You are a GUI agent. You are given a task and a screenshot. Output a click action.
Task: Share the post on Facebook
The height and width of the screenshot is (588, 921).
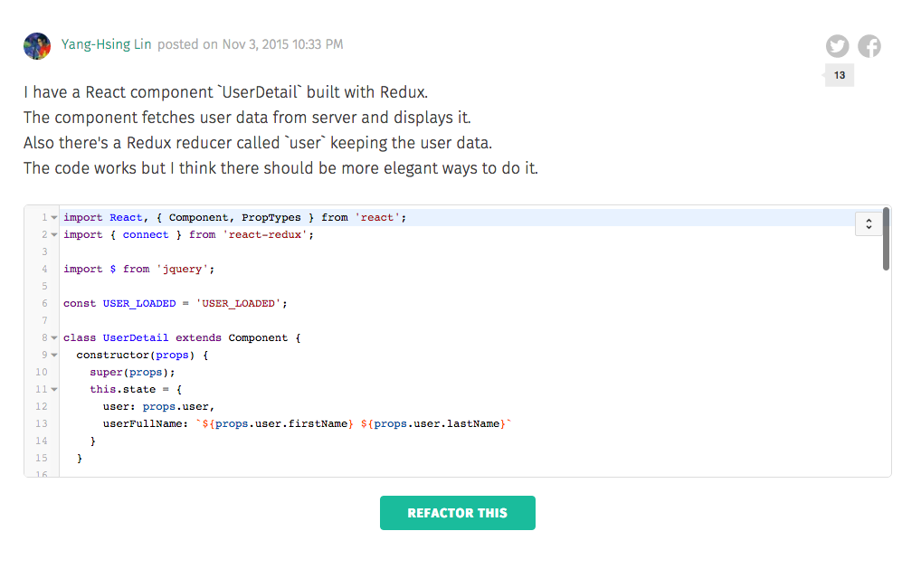869,45
